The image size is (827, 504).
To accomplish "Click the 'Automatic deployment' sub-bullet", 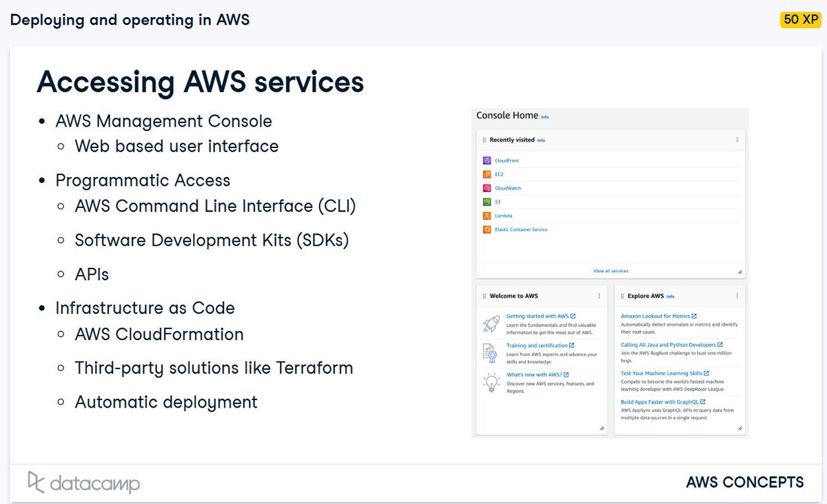I will coord(166,402).
